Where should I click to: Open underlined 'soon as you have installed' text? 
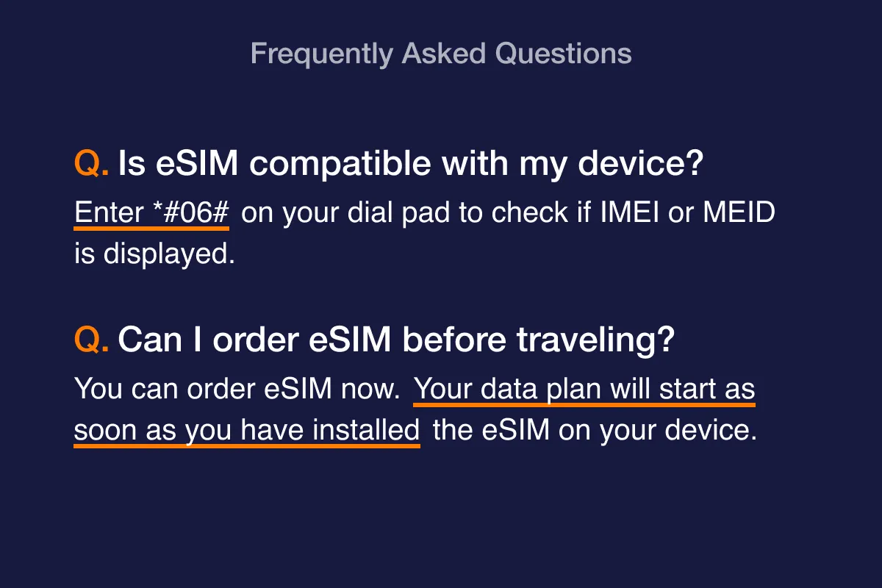(x=247, y=431)
